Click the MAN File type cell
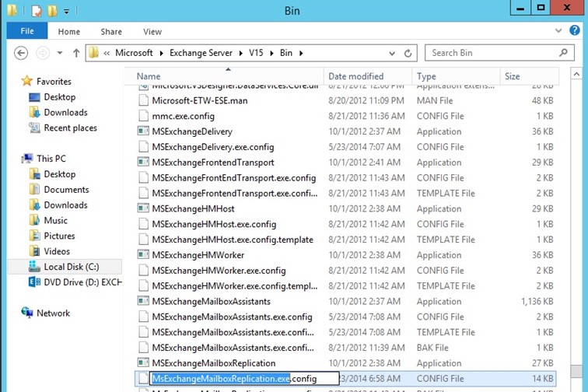This screenshot has width=588, height=392. coord(435,100)
